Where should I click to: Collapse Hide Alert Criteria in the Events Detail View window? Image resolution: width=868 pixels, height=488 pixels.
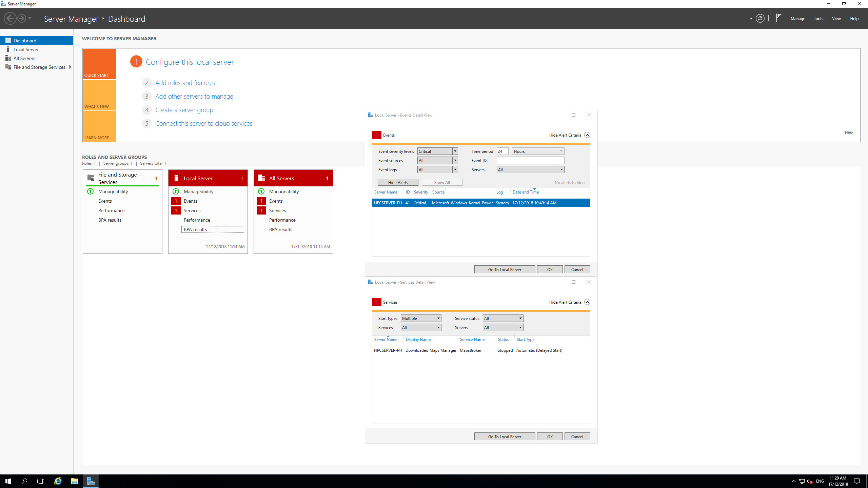[x=587, y=135]
